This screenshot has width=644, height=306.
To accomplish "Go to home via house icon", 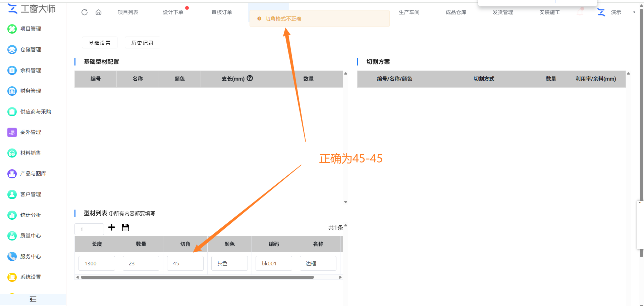I will tap(99, 12).
